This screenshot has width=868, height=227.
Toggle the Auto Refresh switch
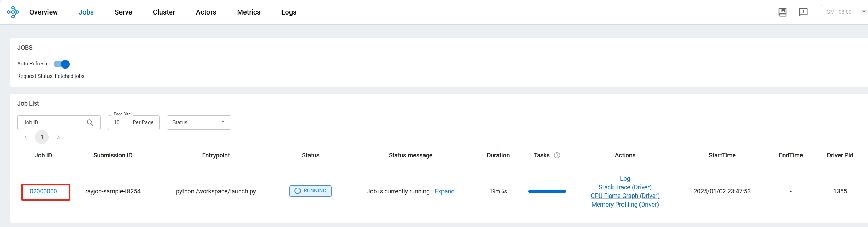tap(62, 64)
